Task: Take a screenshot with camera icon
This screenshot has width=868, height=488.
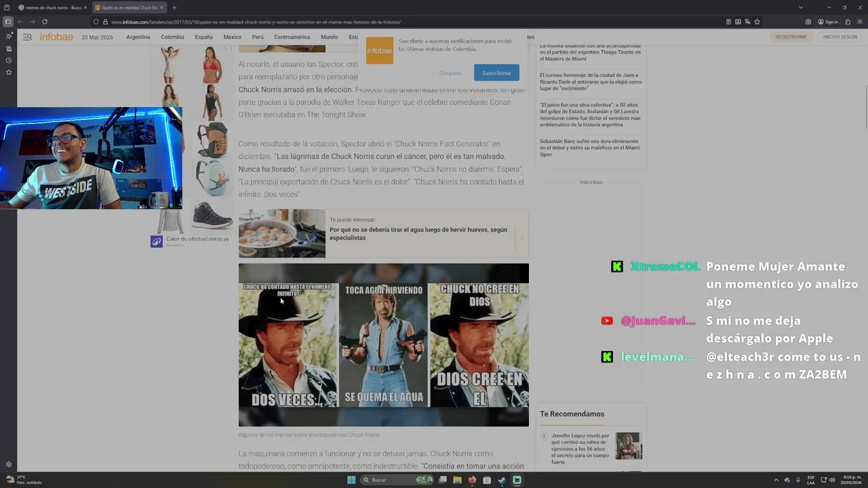Action: pyautogui.click(x=808, y=22)
